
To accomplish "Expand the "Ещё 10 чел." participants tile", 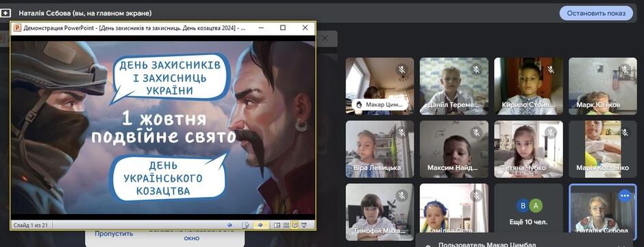I will pos(528,212).
